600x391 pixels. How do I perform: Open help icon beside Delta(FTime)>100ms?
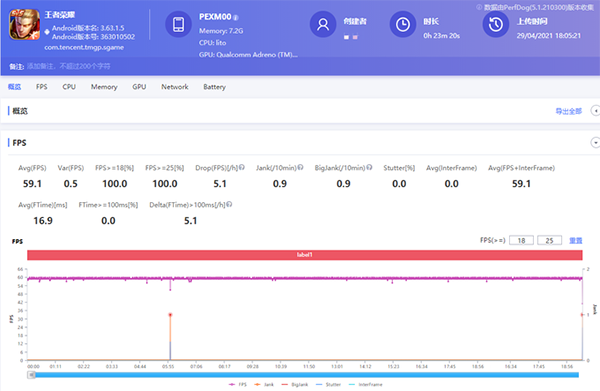tap(229, 204)
